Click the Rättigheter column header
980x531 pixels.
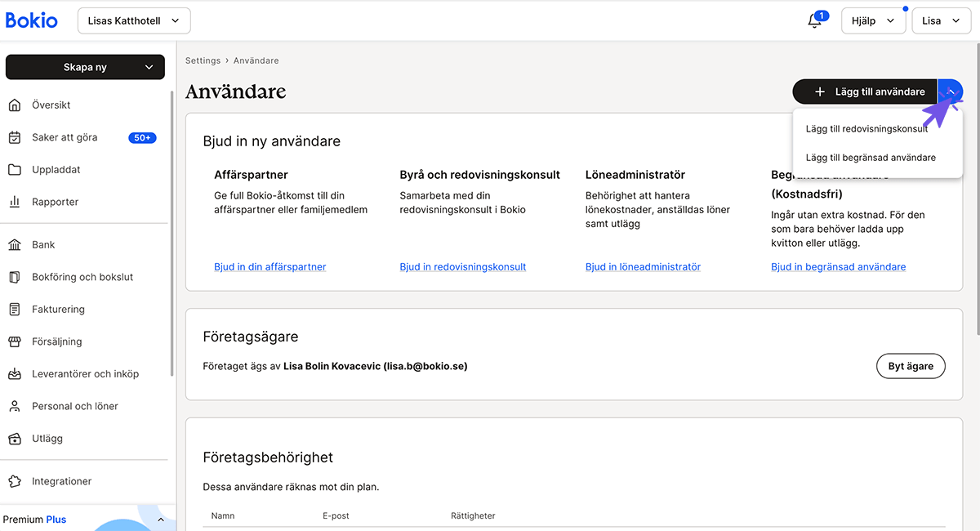tap(473, 515)
